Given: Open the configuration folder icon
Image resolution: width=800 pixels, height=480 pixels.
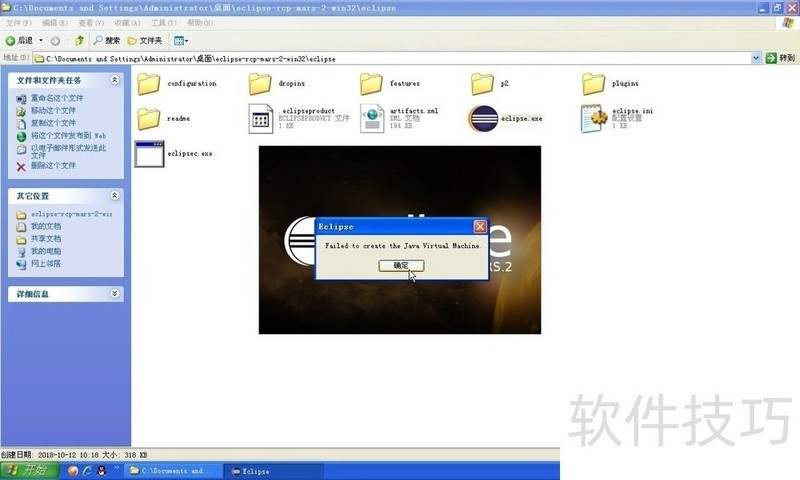Looking at the screenshot, I should click(149, 84).
